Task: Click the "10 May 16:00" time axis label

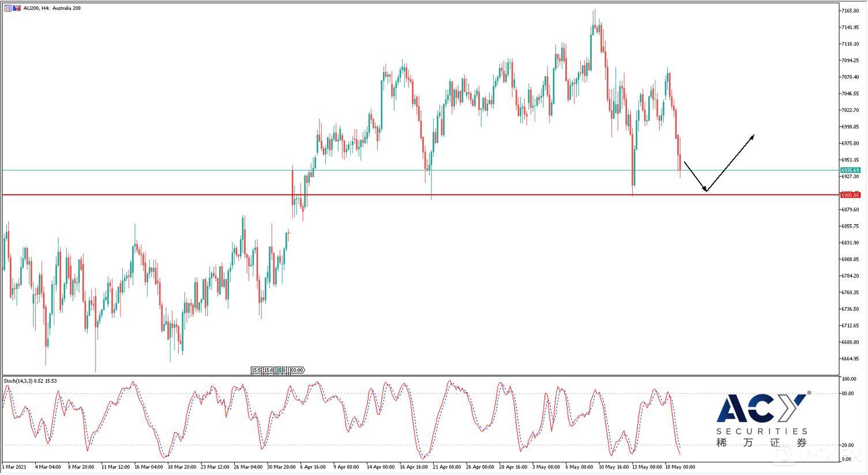Action: pos(614,467)
